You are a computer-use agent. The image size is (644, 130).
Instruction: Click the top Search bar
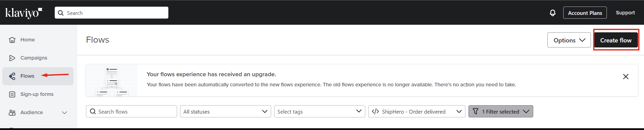111,13
